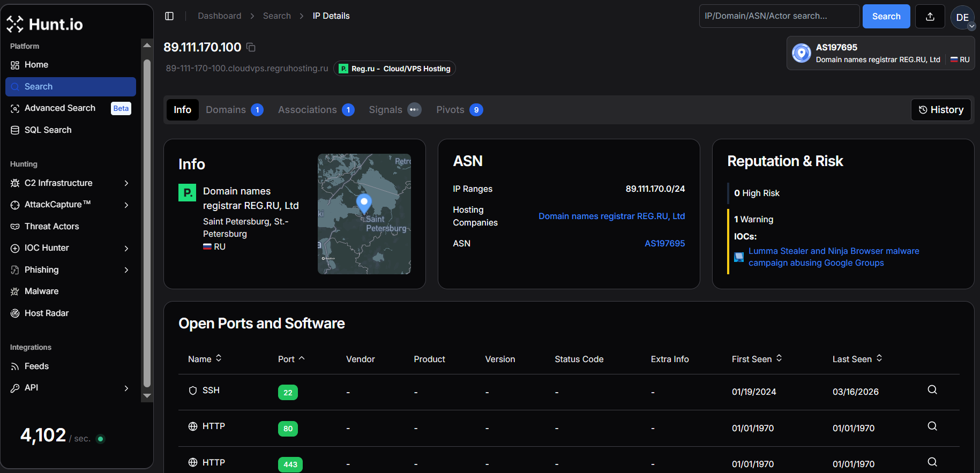Viewport: 980px width, 473px height.
Task: Click the IP/Domain/ASN/Actor search field
Action: 779,16
